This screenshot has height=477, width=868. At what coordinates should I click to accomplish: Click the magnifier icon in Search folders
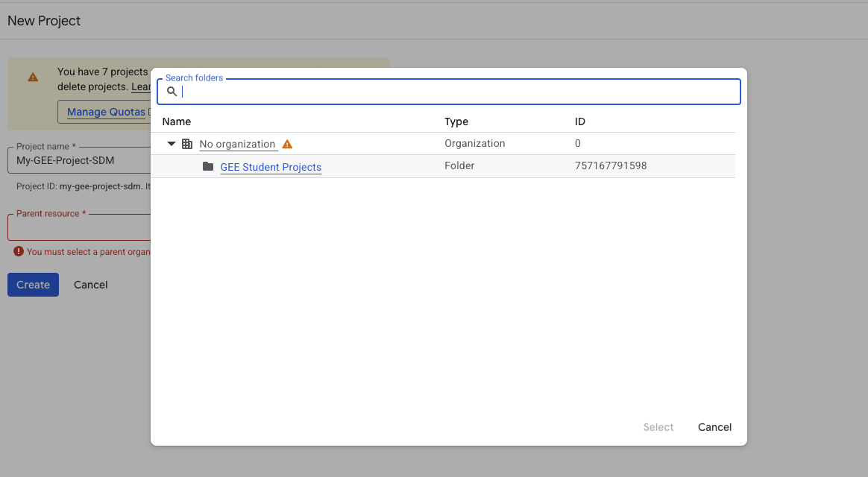(172, 92)
